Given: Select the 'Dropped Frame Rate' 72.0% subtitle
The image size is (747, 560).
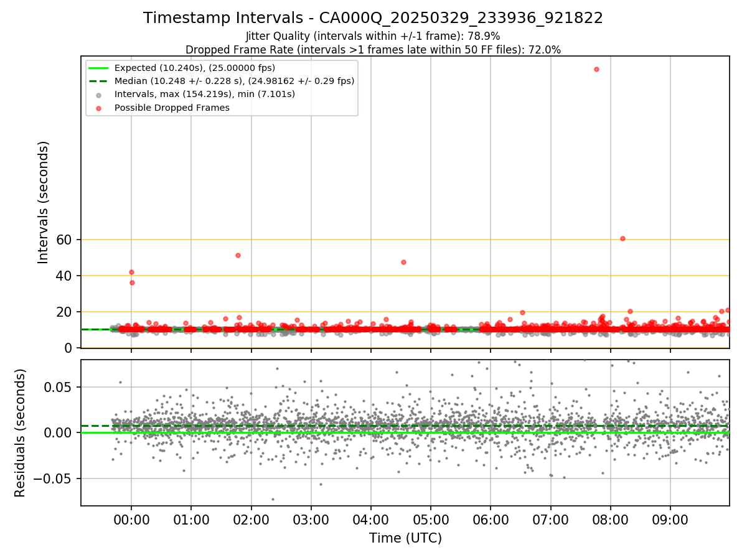Looking at the screenshot, I should click(x=373, y=50).
